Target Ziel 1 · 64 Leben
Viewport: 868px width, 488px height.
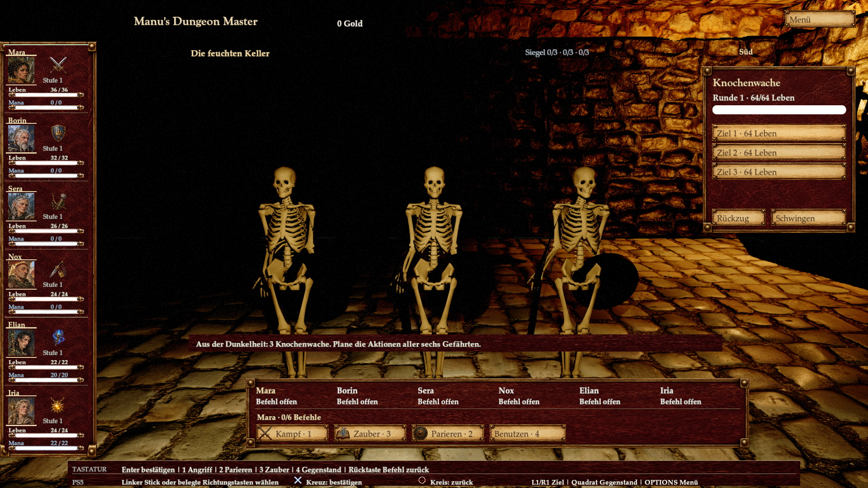click(779, 133)
